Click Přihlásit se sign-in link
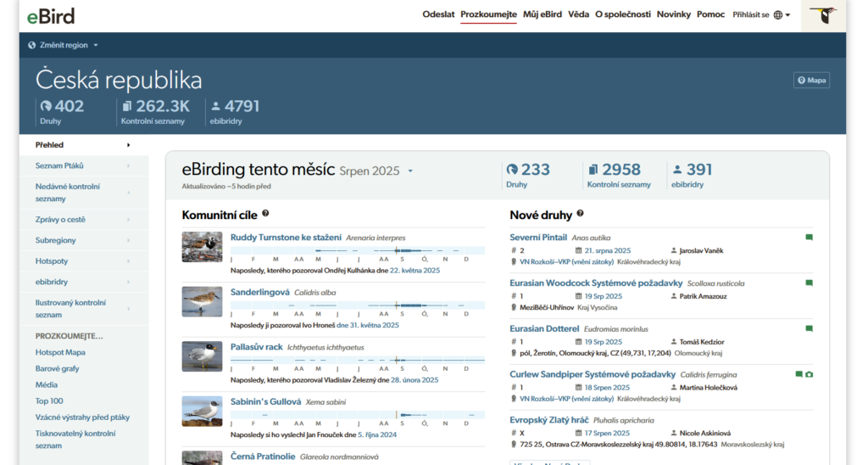 tap(750, 15)
